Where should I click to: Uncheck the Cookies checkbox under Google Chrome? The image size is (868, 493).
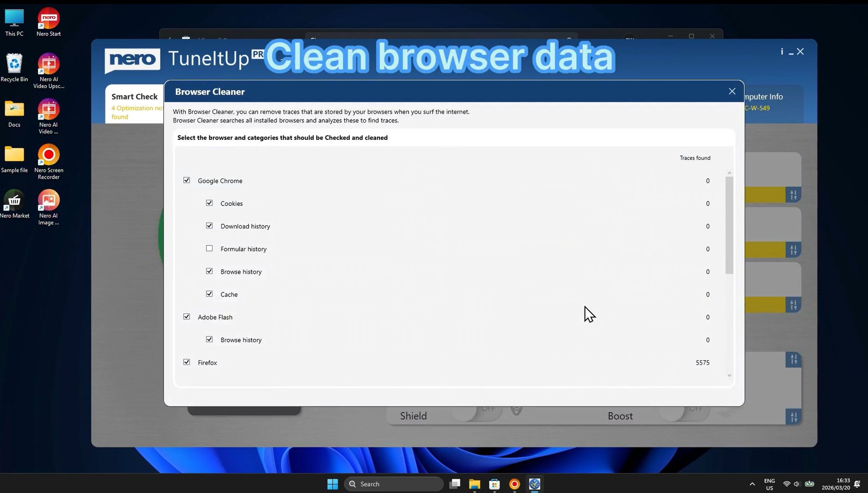(x=209, y=203)
